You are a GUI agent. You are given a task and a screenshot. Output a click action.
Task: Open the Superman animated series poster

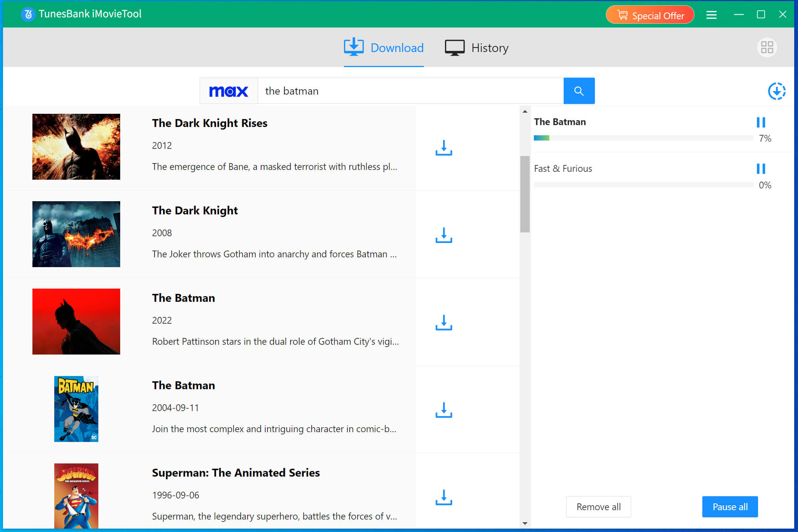pos(76,496)
